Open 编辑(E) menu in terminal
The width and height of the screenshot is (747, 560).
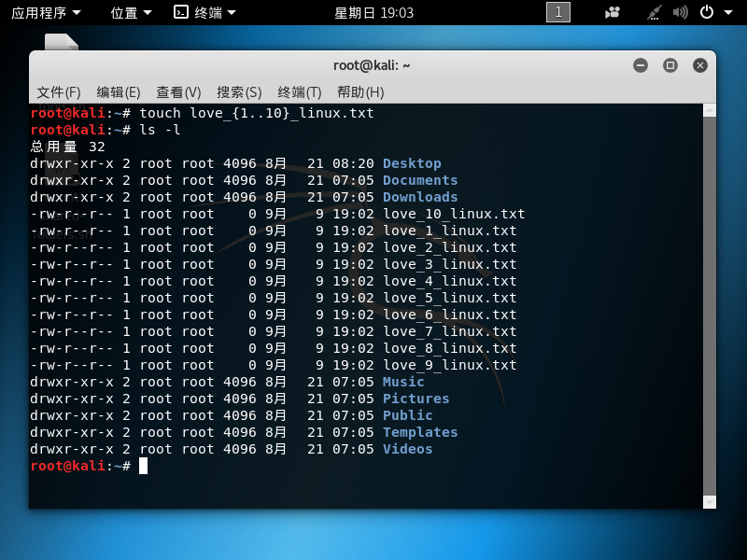[119, 91]
